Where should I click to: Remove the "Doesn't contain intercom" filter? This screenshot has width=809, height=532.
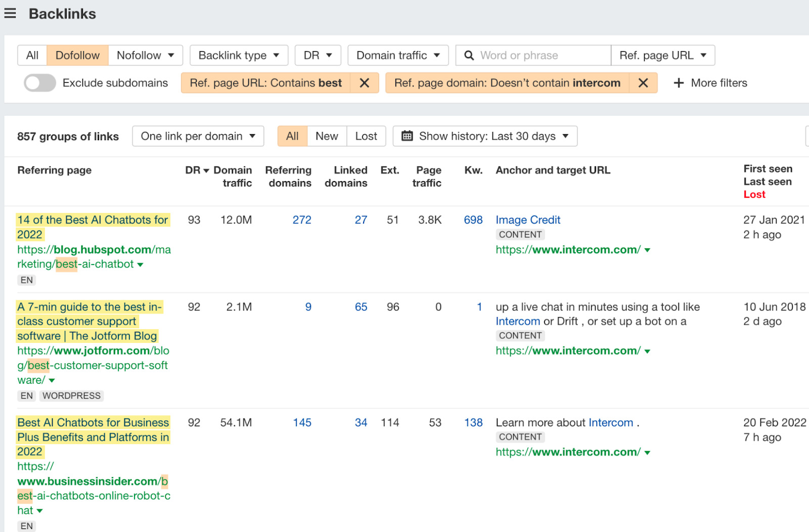(643, 82)
